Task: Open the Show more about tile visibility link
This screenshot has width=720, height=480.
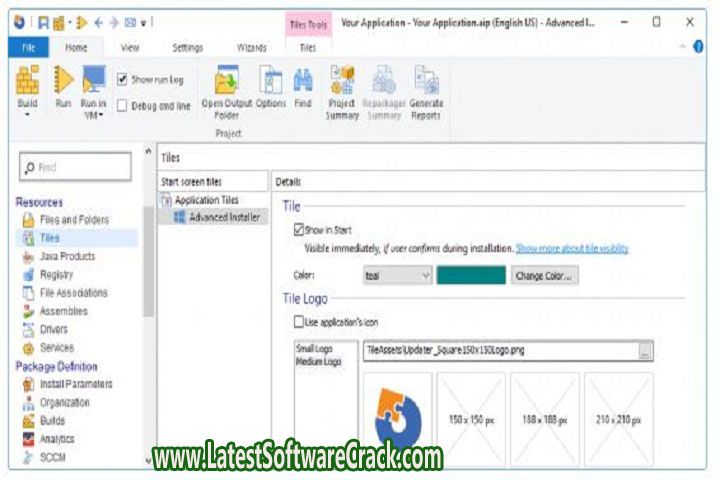Action: tap(572, 248)
